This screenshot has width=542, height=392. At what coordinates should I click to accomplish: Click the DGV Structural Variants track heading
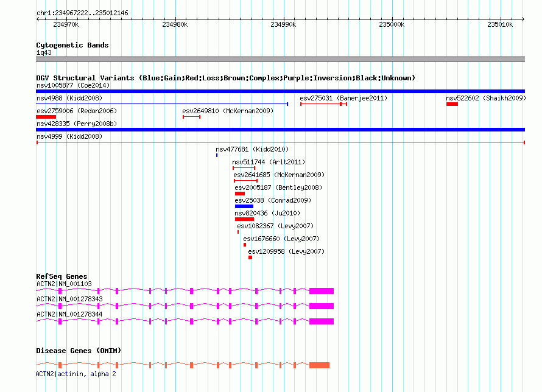click(x=225, y=78)
